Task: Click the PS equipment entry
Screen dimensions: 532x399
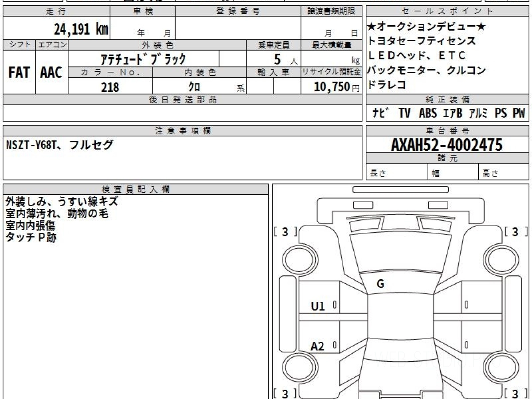Action: click(x=501, y=113)
